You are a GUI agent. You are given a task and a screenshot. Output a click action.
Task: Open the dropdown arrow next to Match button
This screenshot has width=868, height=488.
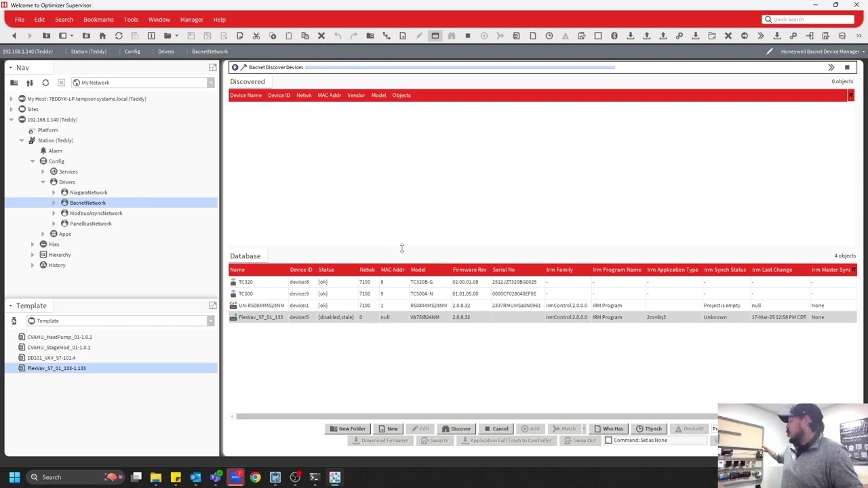pyautogui.click(x=583, y=429)
